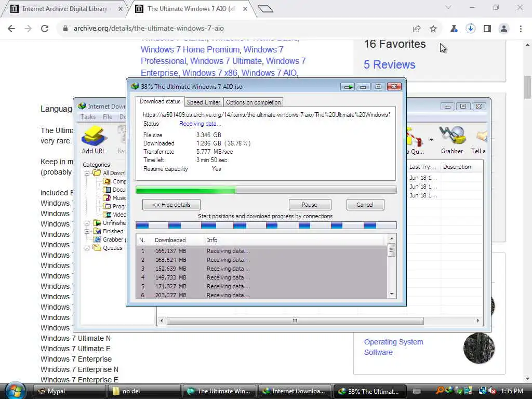
Task: Switch to the Download status tab
Action: tap(160, 101)
